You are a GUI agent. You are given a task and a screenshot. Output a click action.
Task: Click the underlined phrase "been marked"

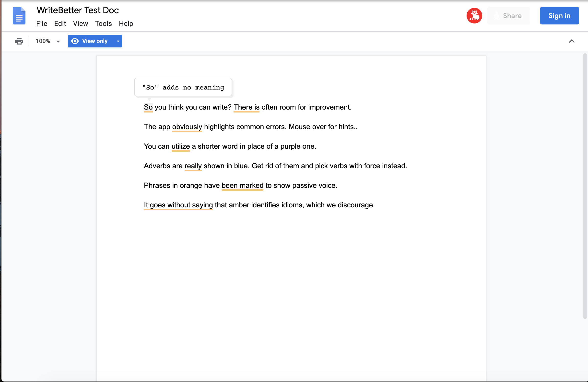pyautogui.click(x=242, y=186)
